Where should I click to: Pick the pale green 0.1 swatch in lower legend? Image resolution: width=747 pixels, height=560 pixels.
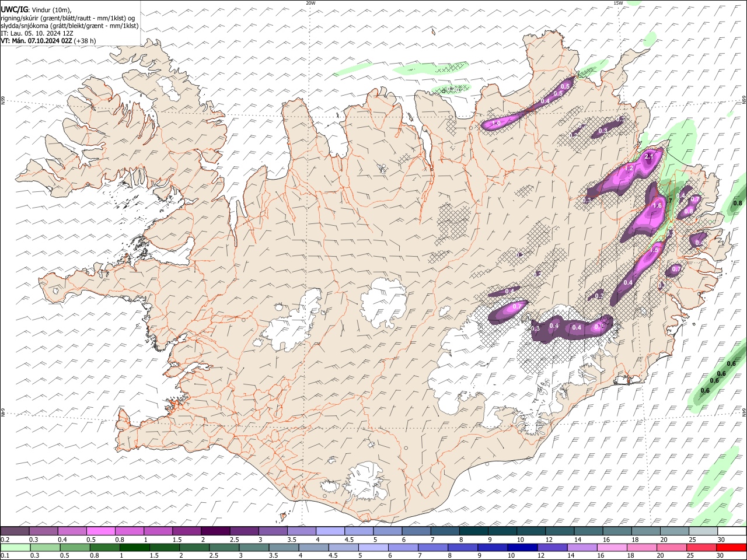15,547
